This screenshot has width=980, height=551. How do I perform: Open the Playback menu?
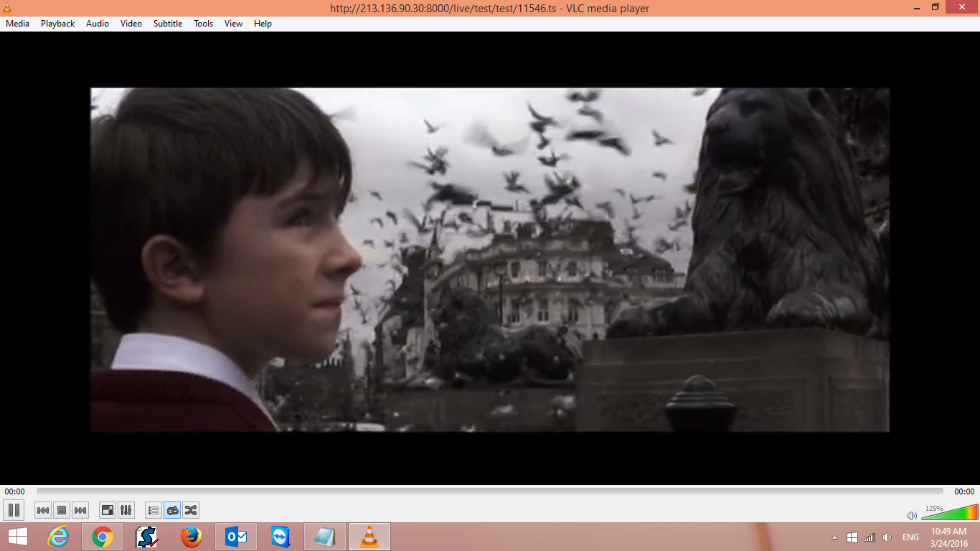pos(57,24)
